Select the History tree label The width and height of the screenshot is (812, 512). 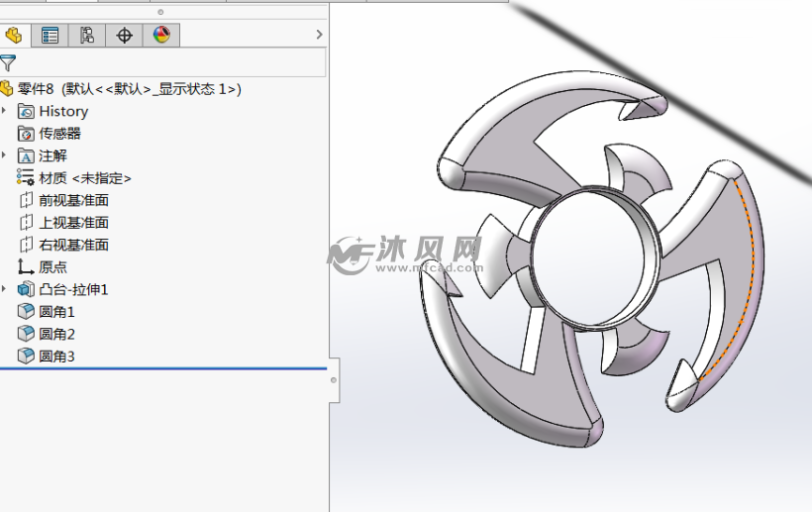63,111
